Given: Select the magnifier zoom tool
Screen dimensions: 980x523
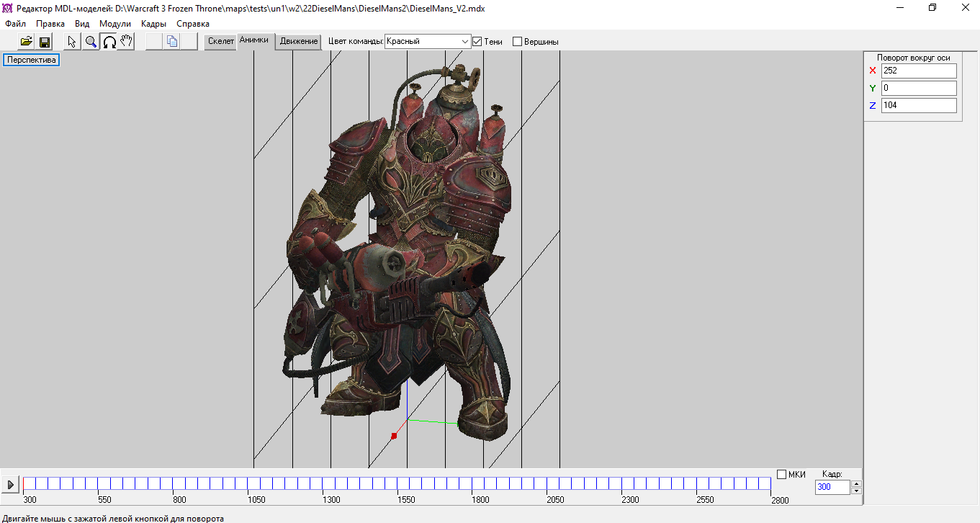Looking at the screenshot, I should pos(91,42).
